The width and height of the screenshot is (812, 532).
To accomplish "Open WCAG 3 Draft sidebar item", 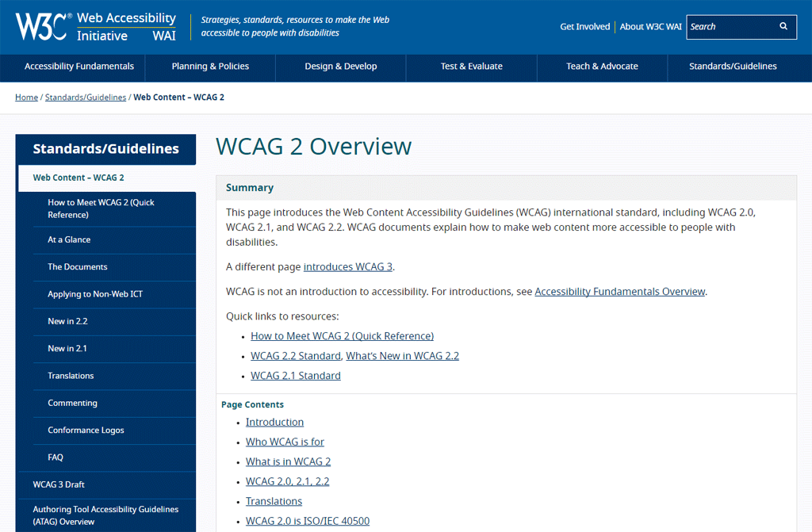I will click(59, 484).
